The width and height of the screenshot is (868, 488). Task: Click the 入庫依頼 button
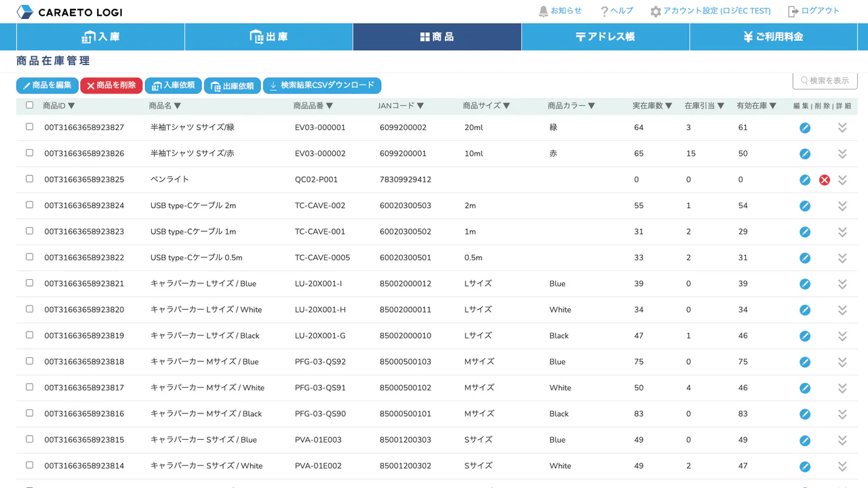(173, 85)
